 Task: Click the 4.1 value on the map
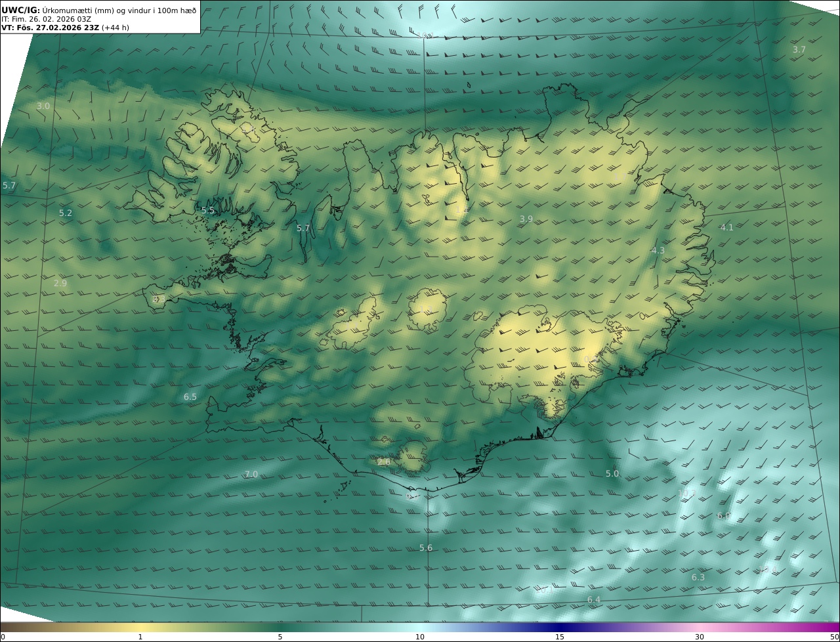click(x=726, y=228)
